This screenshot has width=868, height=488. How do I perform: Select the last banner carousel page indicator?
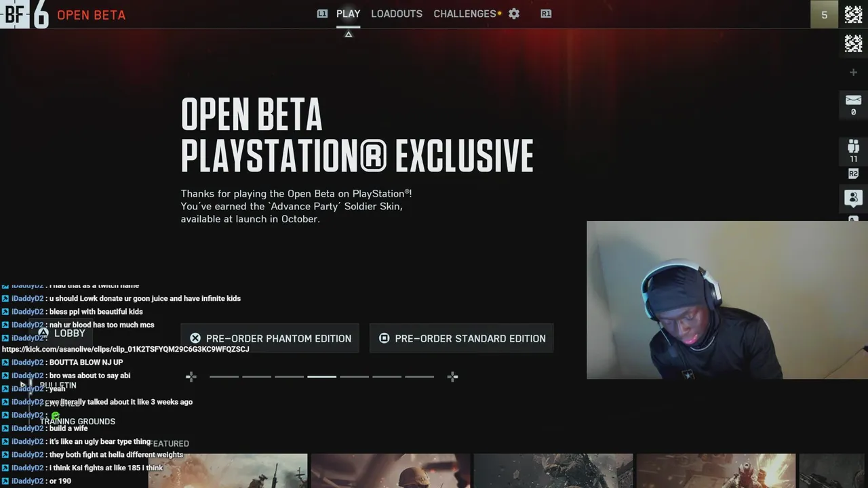coord(419,377)
